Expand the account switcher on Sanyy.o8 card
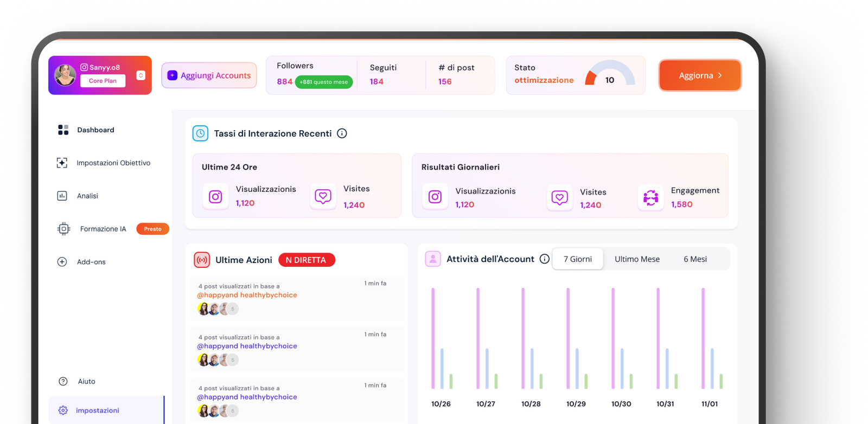Viewport: 868px width, 424px height. coord(141,75)
